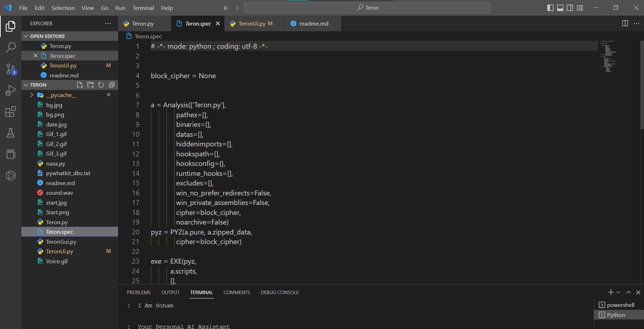This screenshot has width=644, height=329.
Task: Split the editor to the right
Action: (x=625, y=23)
